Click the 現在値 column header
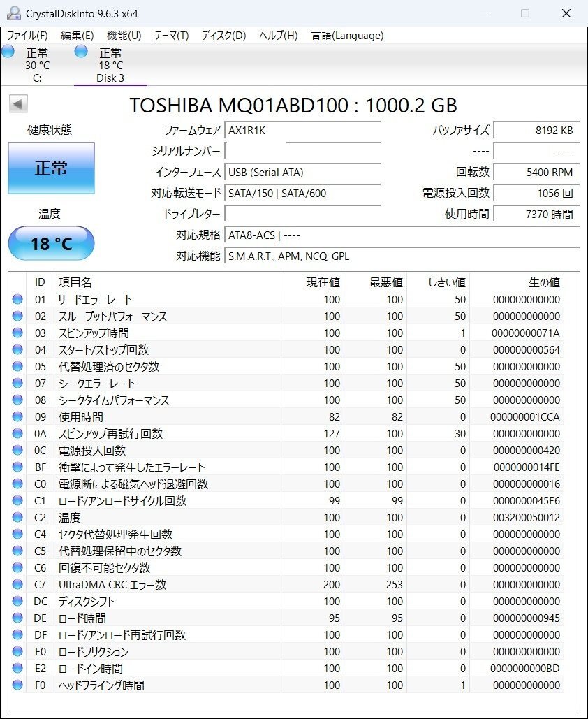Viewport: 588px width, 719px height. coord(312,282)
